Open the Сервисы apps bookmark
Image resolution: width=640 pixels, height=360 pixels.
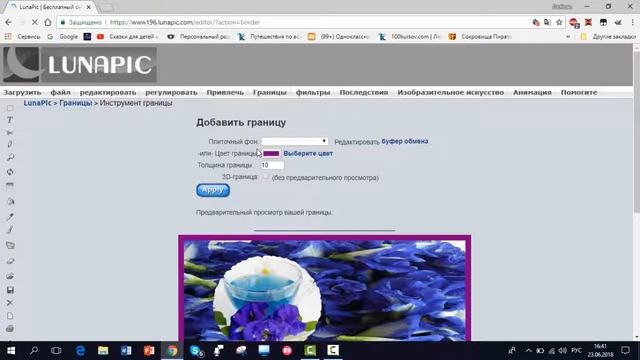22,37
